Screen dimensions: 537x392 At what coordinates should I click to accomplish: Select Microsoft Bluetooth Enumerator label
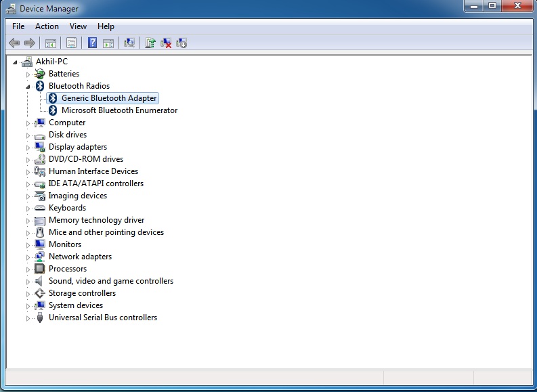(120, 110)
